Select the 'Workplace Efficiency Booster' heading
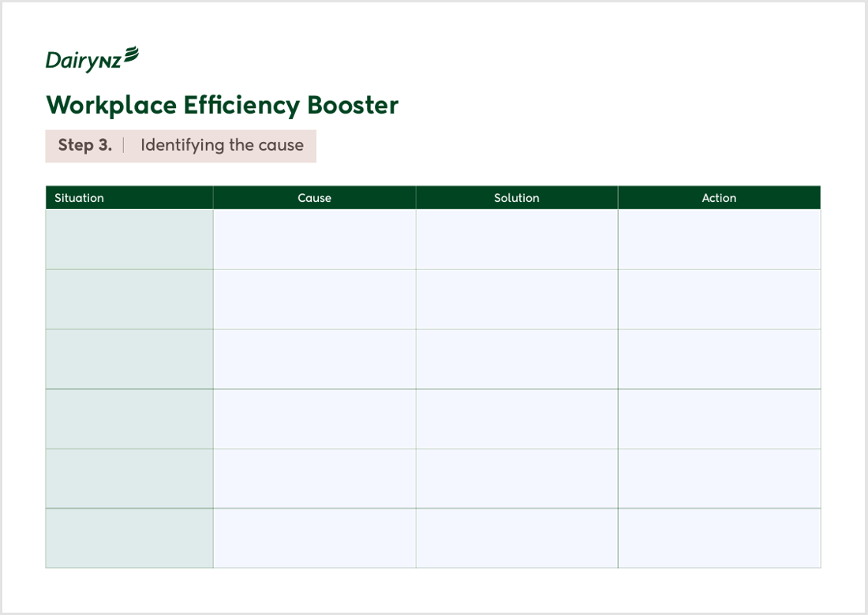Viewport: 868px width, 615px height. [222, 105]
